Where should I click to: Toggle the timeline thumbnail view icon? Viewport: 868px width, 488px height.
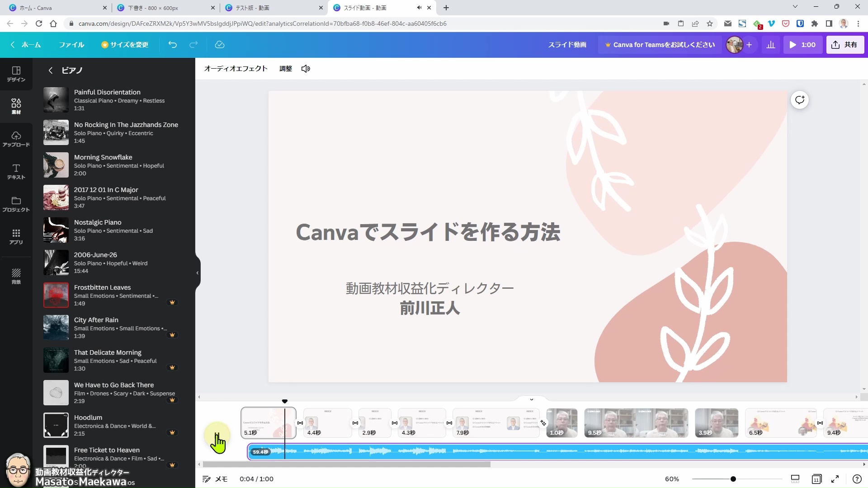(x=795, y=479)
